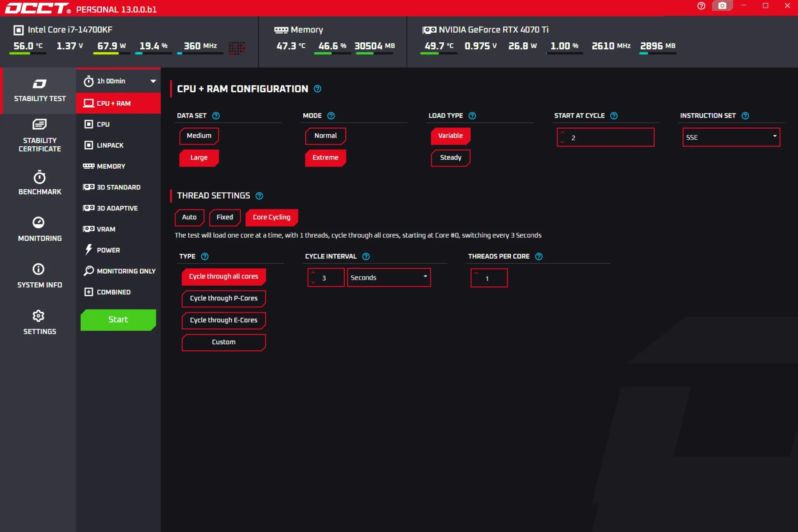Click help icon beside Thread Settings
Screen dimensions: 798x532
(259, 196)
